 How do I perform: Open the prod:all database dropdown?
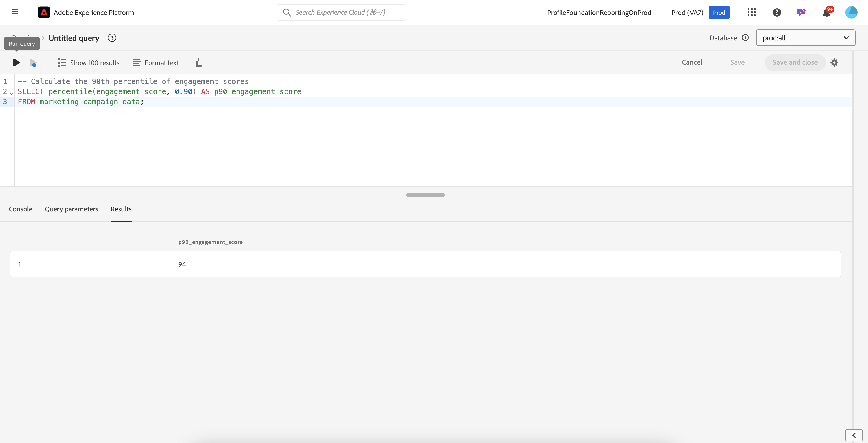tap(805, 38)
